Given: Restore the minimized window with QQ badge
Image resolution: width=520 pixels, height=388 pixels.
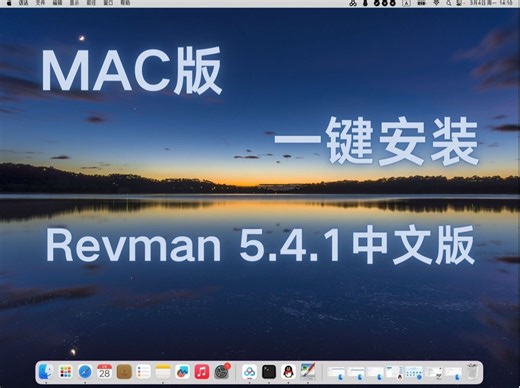Looking at the screenshot, I should [x=394, y=372].
